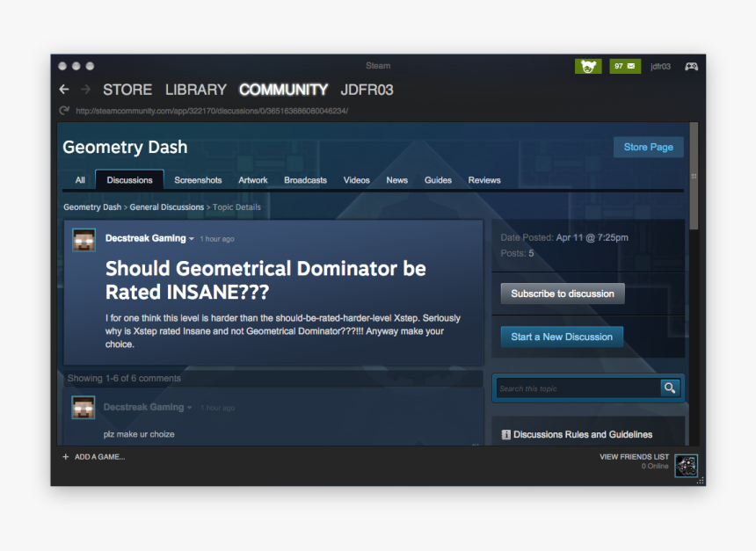This screenshot has height=551, width=756.
Task: Click the vertical scrollbar thumb
Action: (x=694, y=176)
